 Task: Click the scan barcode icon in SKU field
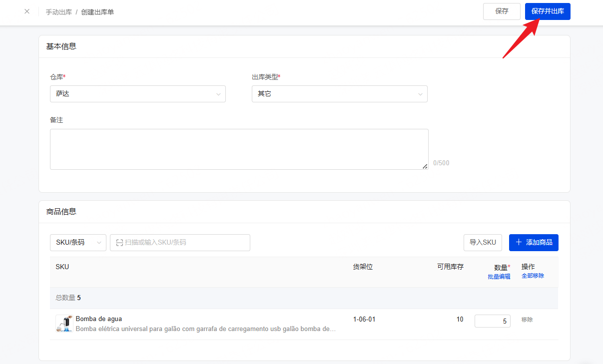click(x=119, y=243)
